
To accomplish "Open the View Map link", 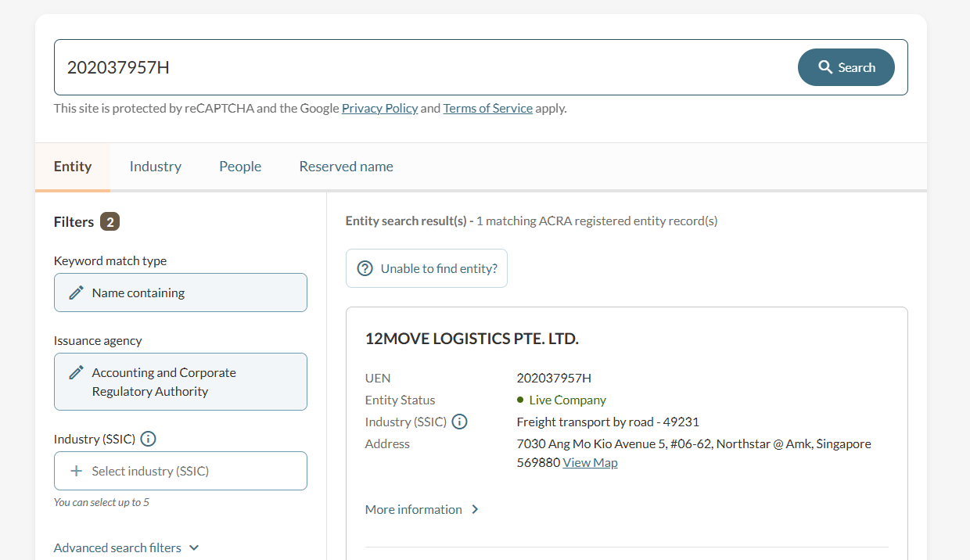I will pos(590,462).
